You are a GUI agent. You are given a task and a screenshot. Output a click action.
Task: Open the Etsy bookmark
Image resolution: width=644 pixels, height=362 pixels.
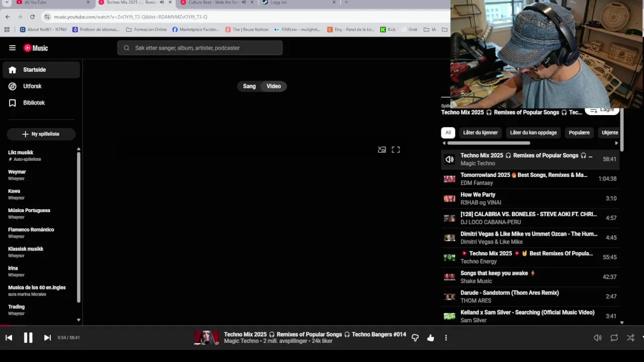(x=351, y=30)
